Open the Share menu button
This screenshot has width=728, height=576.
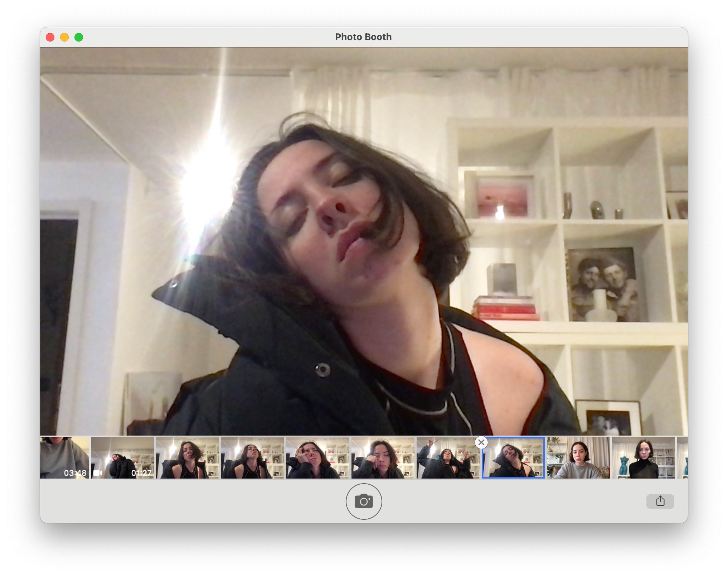pyautogui.click(x=660, y=501)
